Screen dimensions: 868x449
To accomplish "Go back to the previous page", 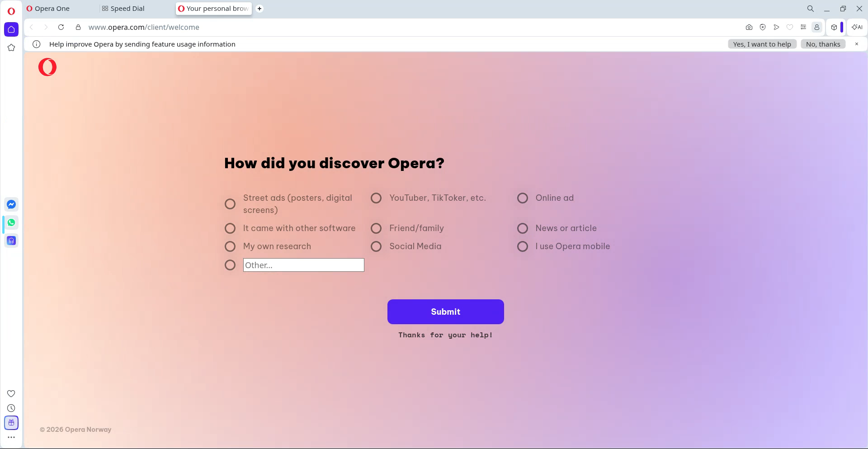I will coord(31,27).
